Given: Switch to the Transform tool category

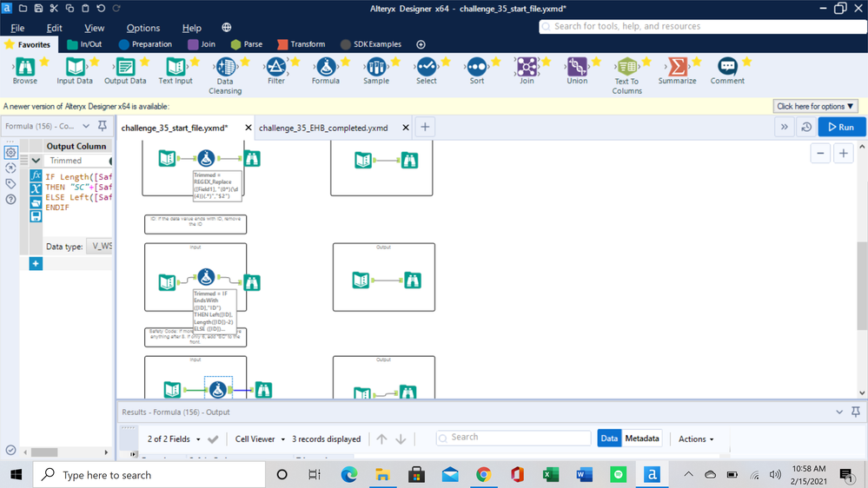Looking at the screenshot, I should 301,44.
